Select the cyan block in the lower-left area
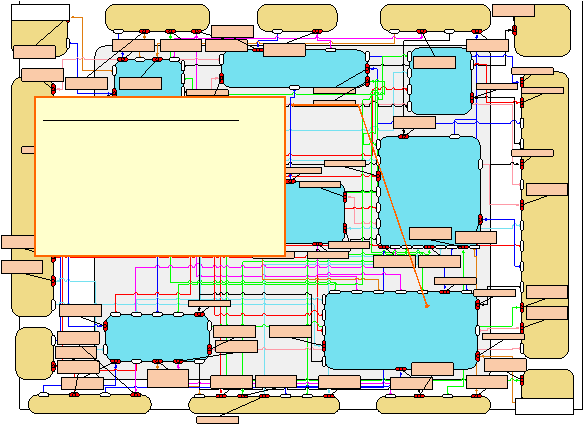 pos(158,338)
